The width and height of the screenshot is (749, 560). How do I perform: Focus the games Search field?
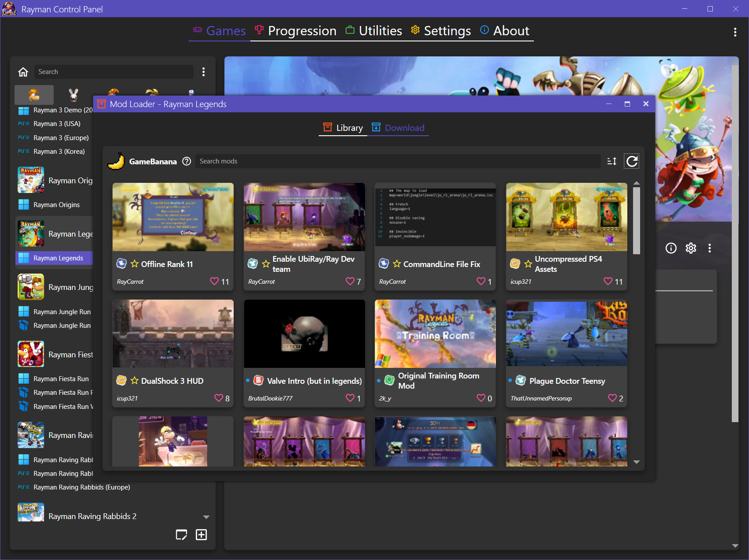click(x=114, y=72)
